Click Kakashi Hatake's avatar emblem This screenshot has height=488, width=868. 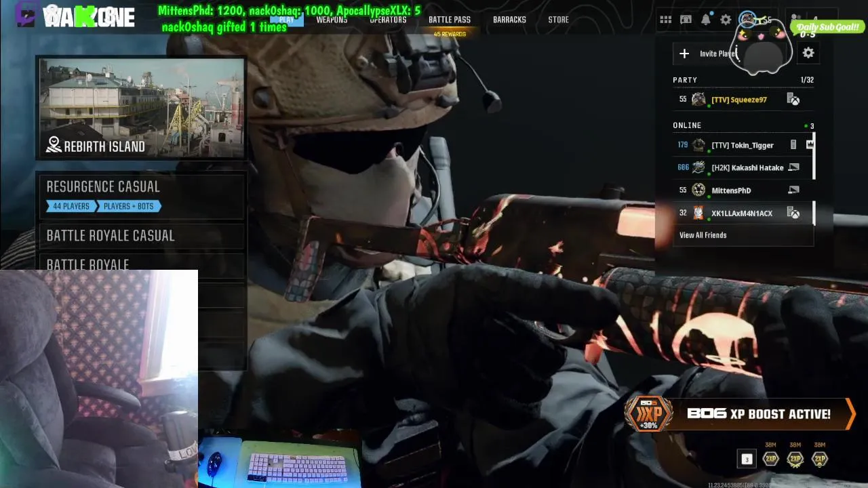[x=698, y=167]
